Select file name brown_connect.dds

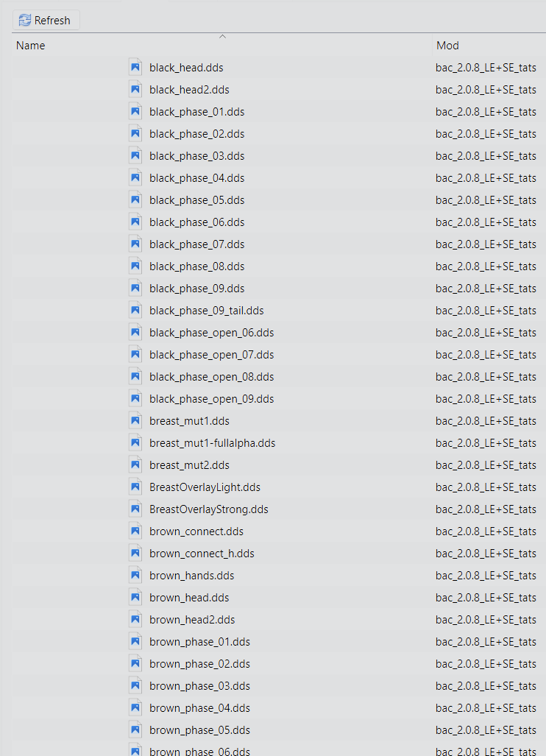196,531
